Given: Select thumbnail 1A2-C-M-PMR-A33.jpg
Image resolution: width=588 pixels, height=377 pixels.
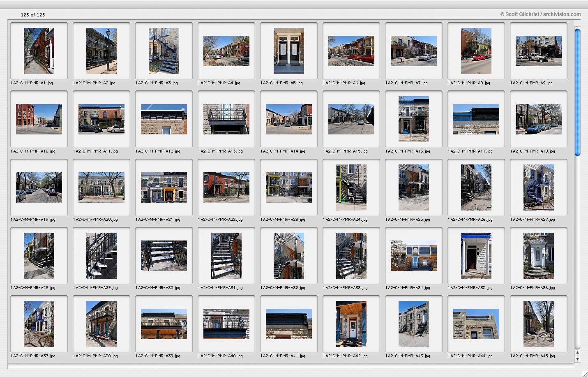Looking at the screenshot, I should point(351,256).
